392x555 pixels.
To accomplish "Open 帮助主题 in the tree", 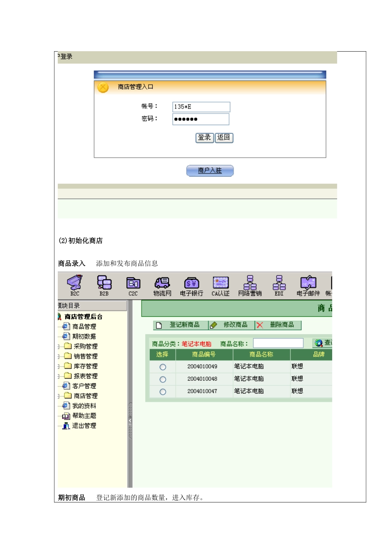I will click(x=84, y=415).
